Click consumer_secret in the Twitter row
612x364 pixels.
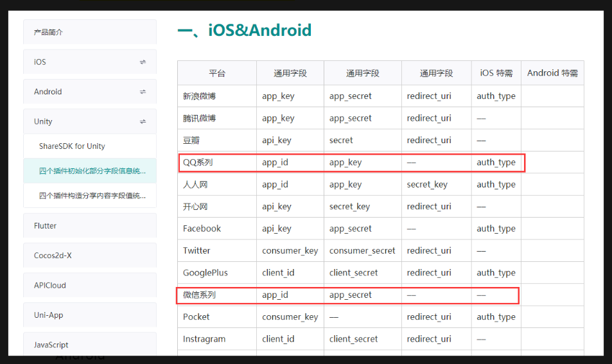(362, 250)
